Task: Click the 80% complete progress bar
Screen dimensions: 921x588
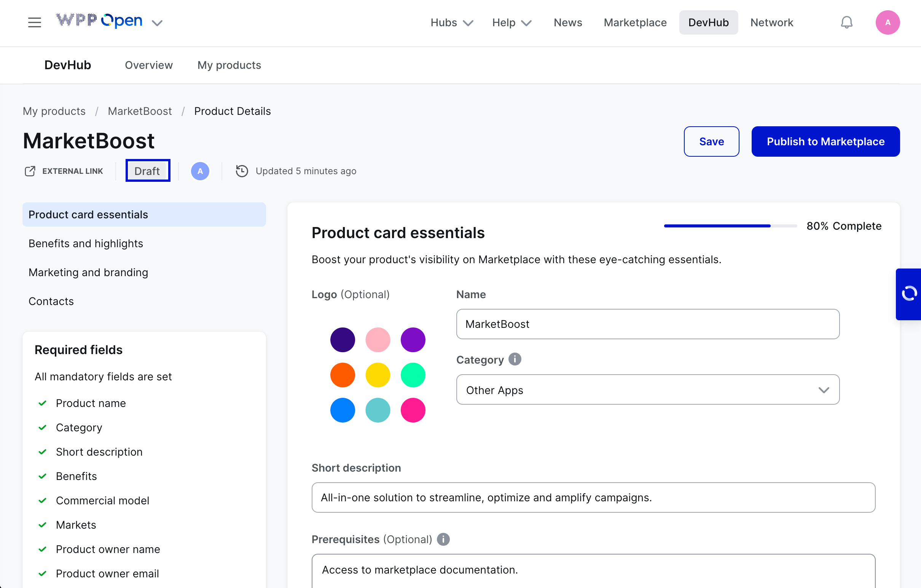Action: [x=730, y=226]
